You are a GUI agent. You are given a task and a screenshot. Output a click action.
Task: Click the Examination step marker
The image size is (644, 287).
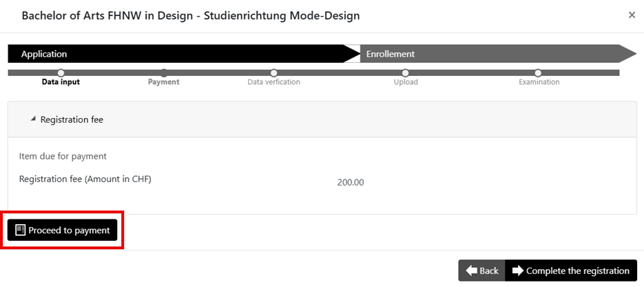coord(539,72)
